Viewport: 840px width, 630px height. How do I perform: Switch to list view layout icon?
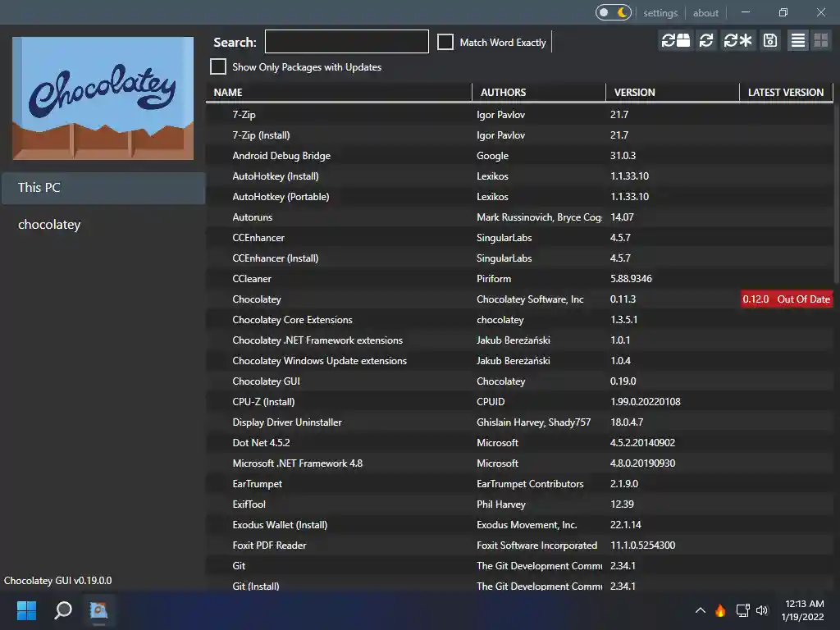tap(797, 40)
